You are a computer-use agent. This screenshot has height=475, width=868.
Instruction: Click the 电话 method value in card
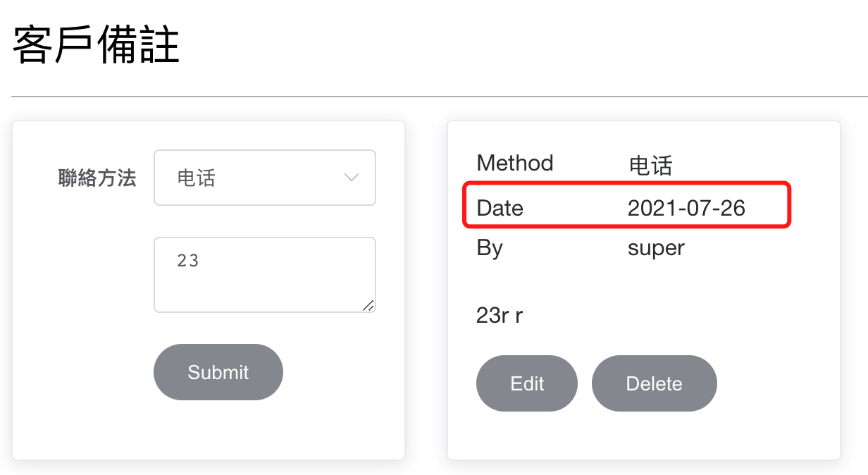click(x=650, y=166)
